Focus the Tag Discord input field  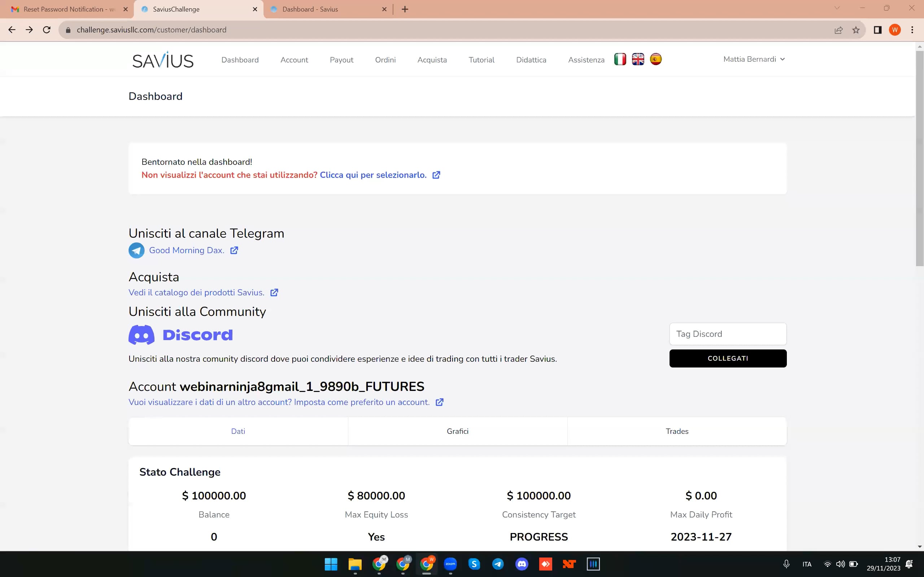click(727, 334)
